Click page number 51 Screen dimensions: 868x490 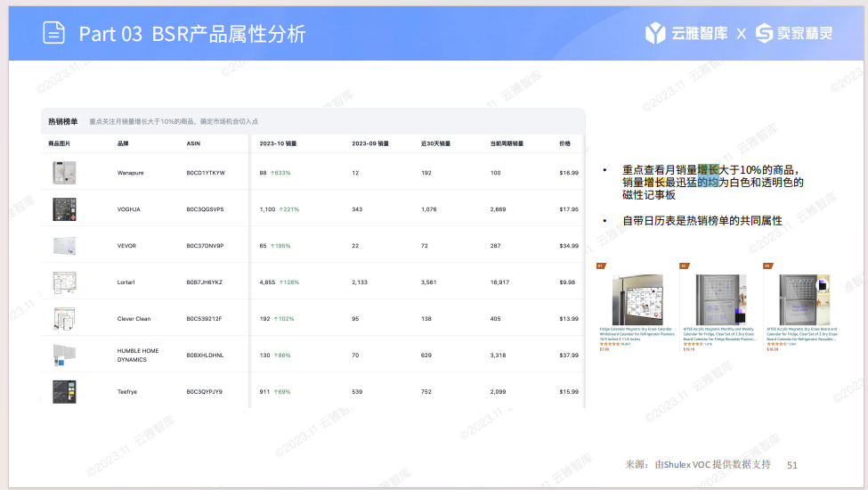(x=792, y=465)
